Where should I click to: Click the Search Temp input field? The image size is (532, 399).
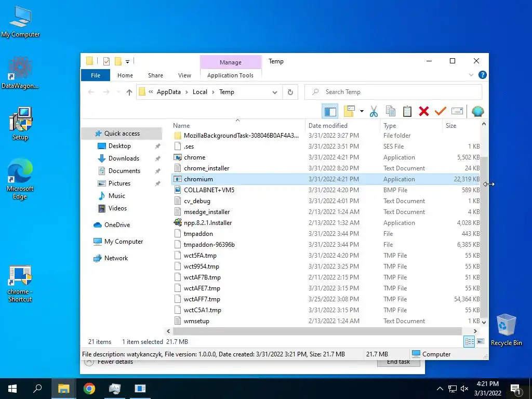[393, 92]
